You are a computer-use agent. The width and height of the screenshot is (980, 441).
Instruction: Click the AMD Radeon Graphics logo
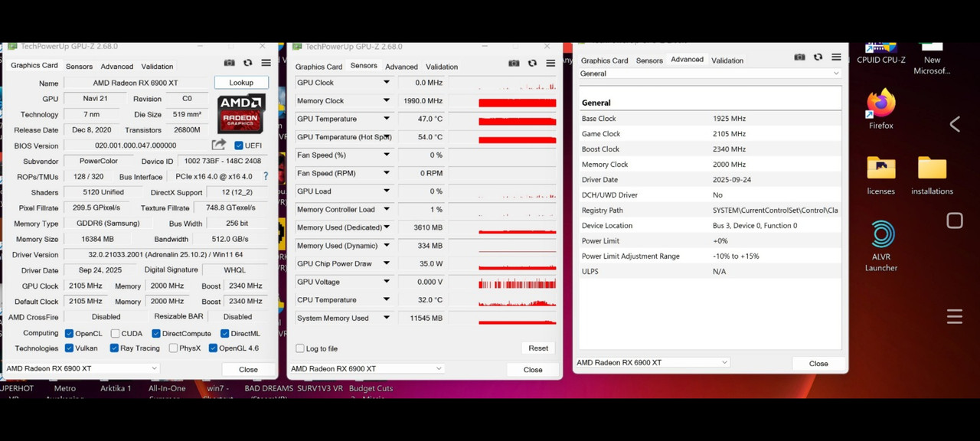point(241,113)
